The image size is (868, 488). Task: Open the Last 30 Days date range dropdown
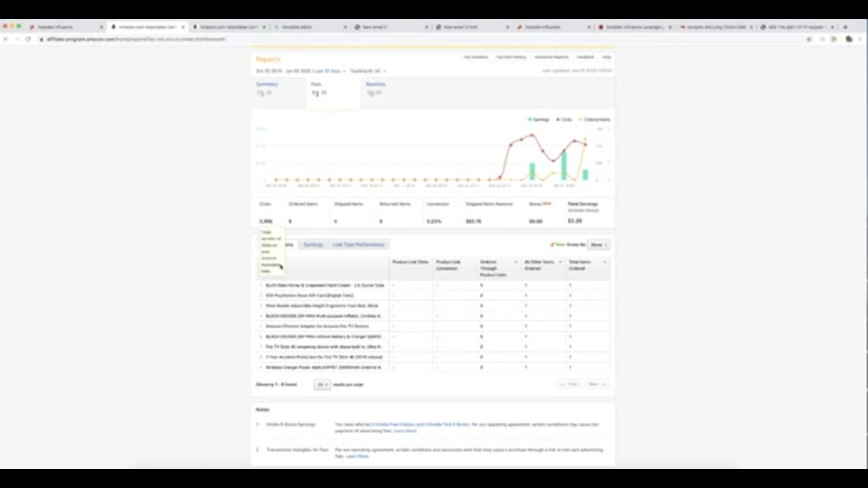click(329, 70)
